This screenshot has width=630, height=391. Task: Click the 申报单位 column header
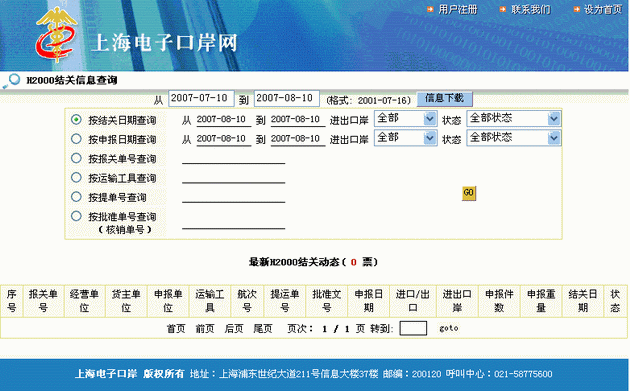point(168,301)
